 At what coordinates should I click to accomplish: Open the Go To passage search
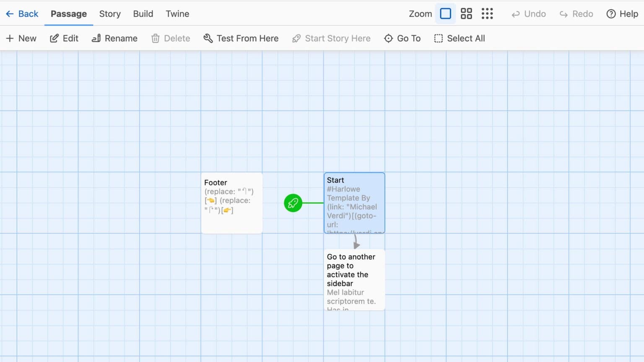tap(402, 38)
